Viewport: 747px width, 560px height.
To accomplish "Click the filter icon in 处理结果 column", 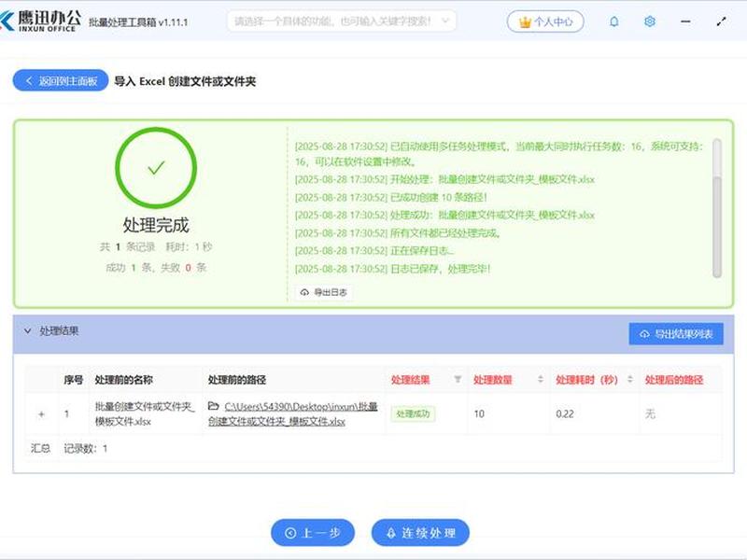I will tap(458, 379).
